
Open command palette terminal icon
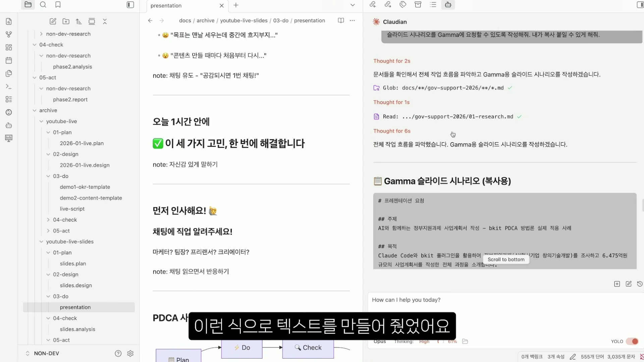tap(9, 86)
